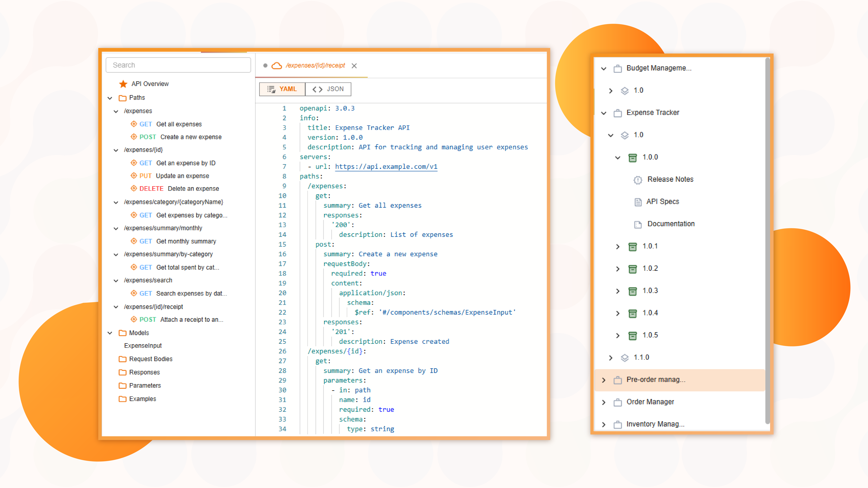Click the cloud icon in receipt tab
The image size is (868, 488).
pyautogui.click(x=277, y=66)
